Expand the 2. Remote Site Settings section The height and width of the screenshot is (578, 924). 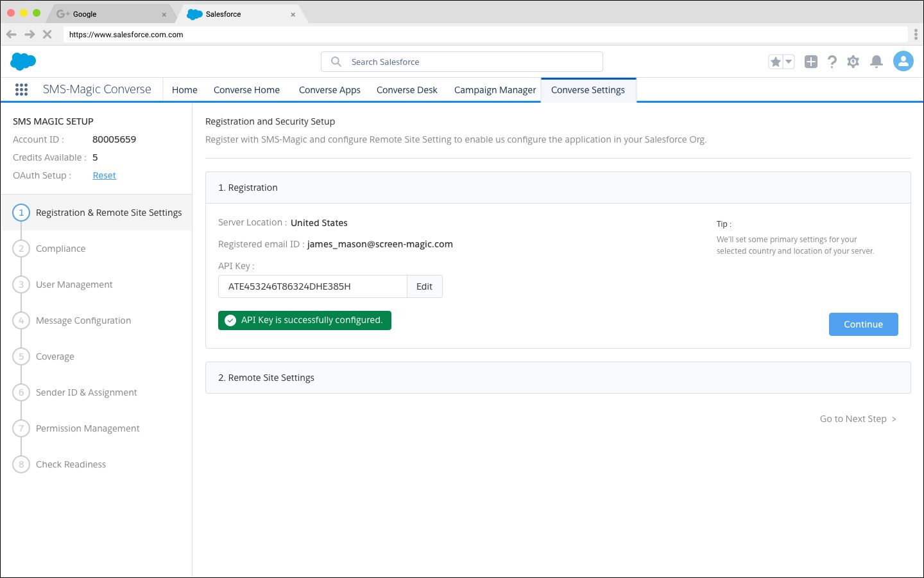click(x=558, y=378)
